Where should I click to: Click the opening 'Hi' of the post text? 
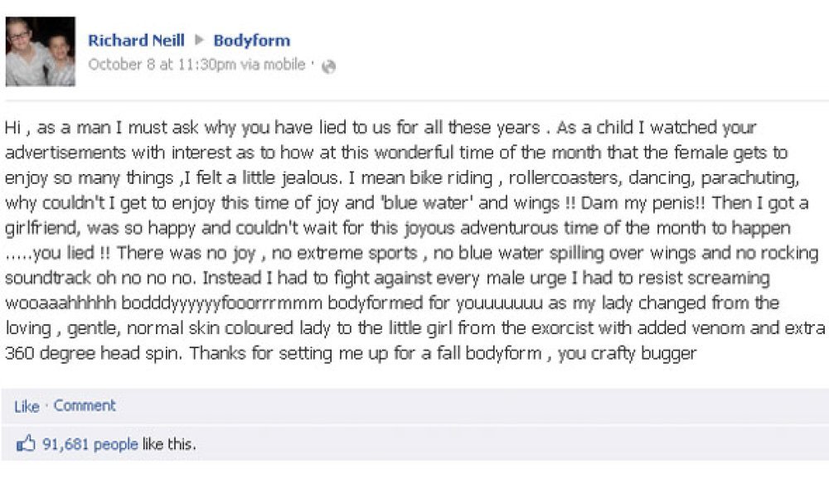pyautogui.click(x=12, y=128)
